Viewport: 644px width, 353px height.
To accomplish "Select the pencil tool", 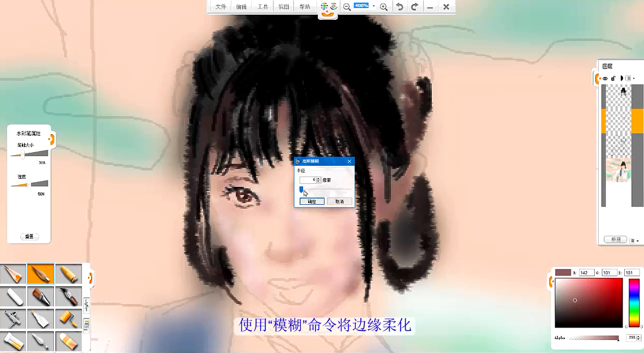I will coord(12,274).
